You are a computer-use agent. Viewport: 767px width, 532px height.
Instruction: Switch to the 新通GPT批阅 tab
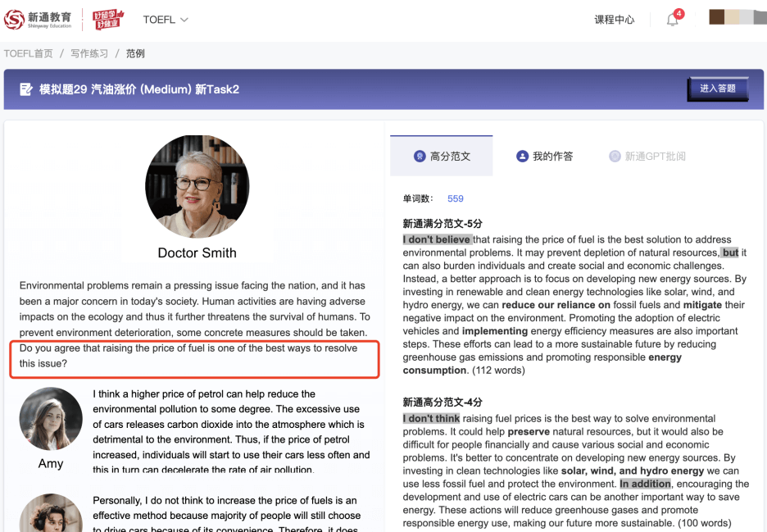[647, 156]
